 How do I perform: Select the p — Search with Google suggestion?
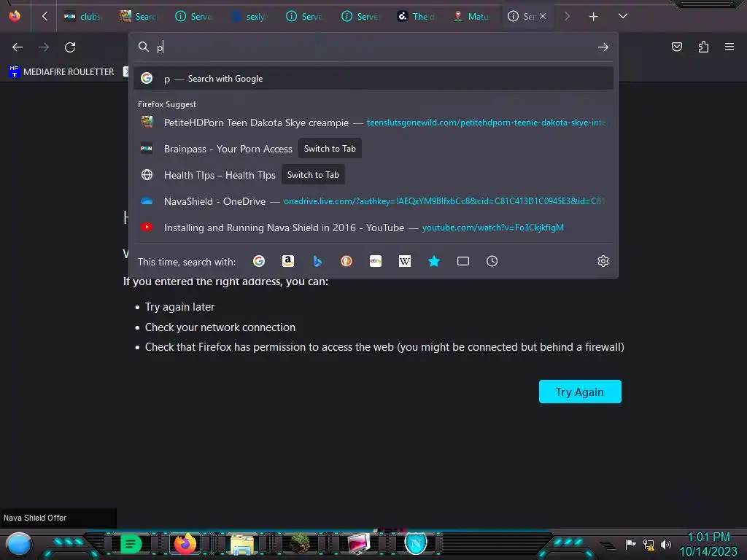(373, 79)
